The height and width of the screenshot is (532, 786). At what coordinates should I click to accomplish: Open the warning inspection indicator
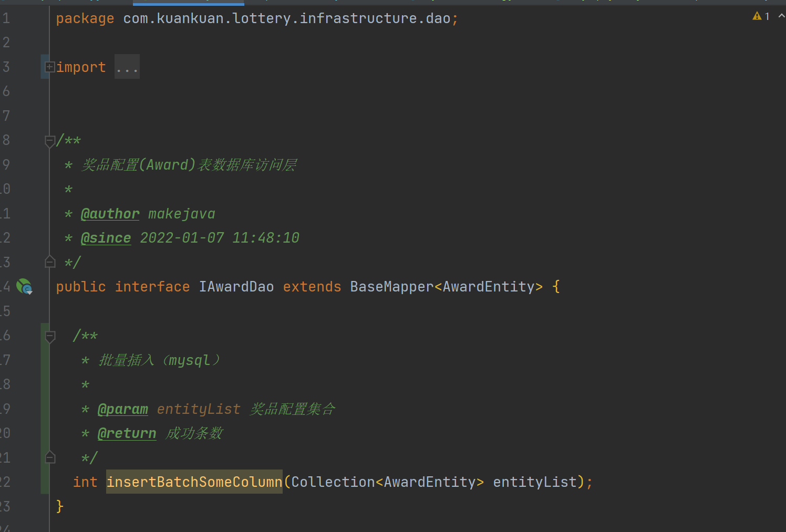[761, 16]
